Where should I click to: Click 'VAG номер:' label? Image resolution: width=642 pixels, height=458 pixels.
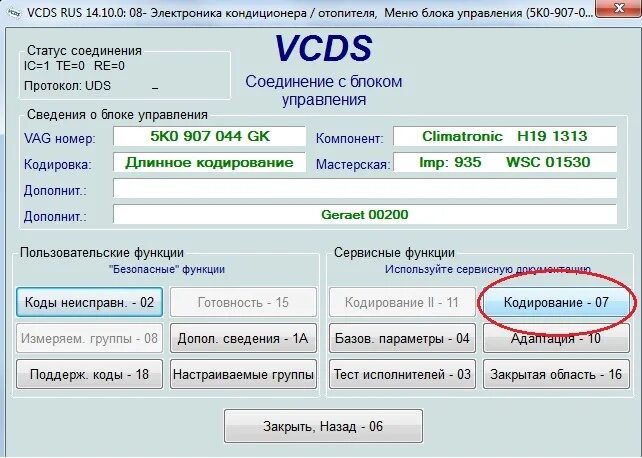[59, 138]
